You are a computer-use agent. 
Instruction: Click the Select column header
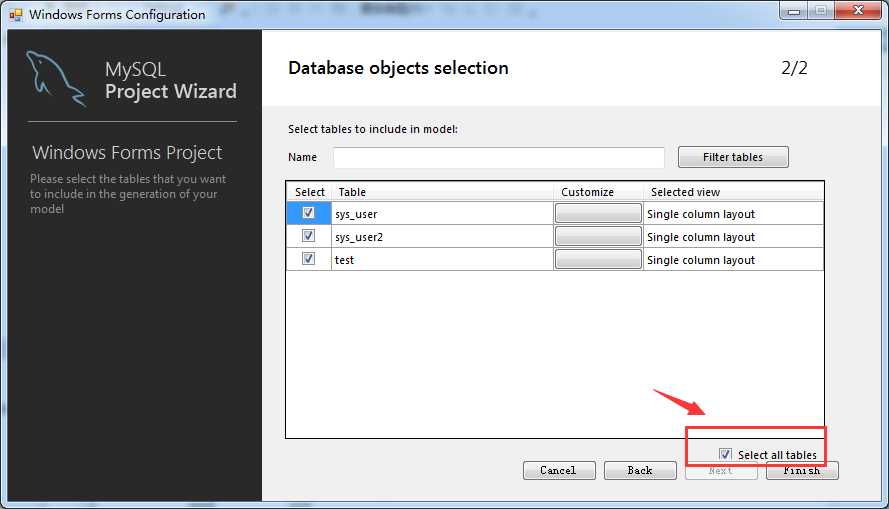click(310, 192)
